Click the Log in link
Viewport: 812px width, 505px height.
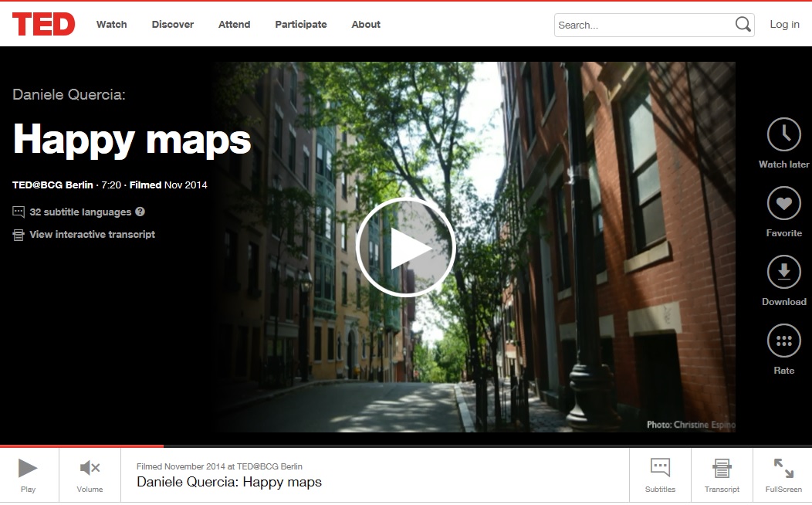(784, 25)
